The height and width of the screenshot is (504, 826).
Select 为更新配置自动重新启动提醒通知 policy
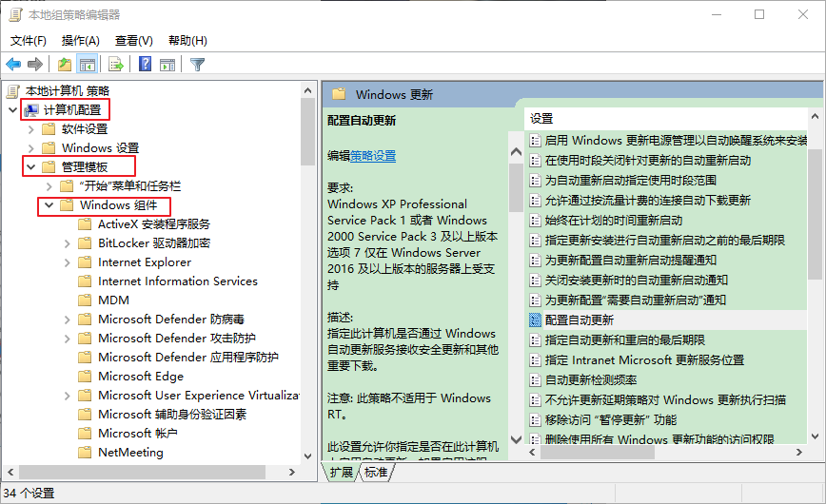tap(631, 261)
